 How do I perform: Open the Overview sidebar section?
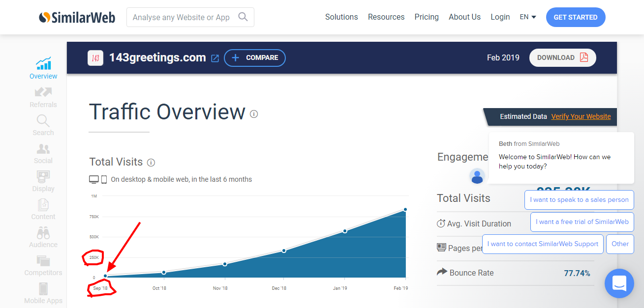click(43, 68)
